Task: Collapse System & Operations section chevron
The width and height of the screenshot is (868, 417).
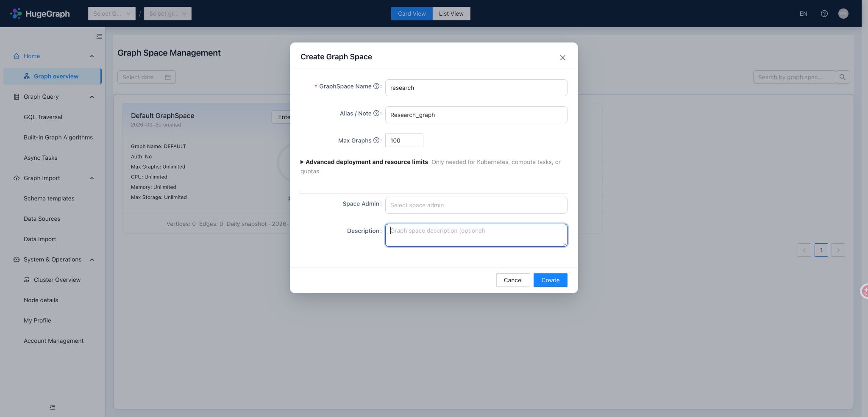Action: pos(92,259)
